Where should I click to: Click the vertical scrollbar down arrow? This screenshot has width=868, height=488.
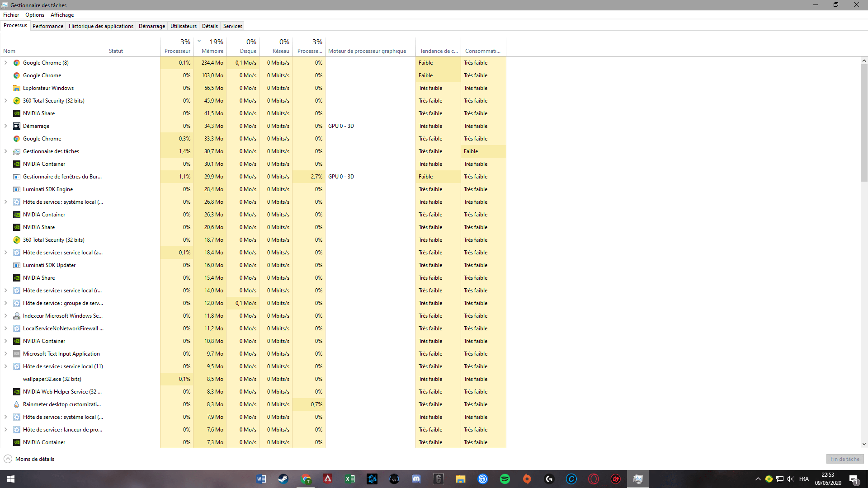point(864,444)
